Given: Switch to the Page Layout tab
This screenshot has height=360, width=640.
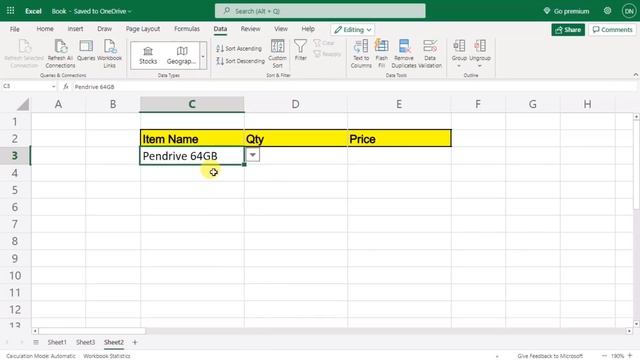Looking at the screenshot, I should click(143, 29).
